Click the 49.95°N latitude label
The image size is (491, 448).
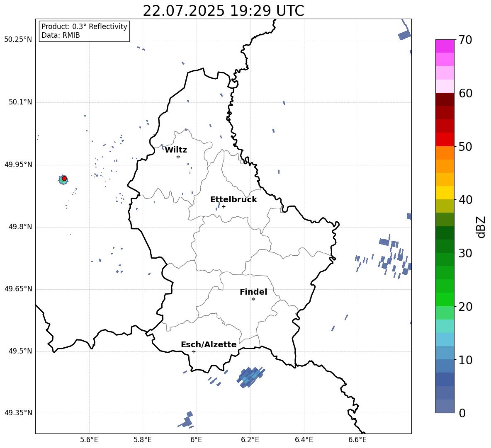[18, 165]
